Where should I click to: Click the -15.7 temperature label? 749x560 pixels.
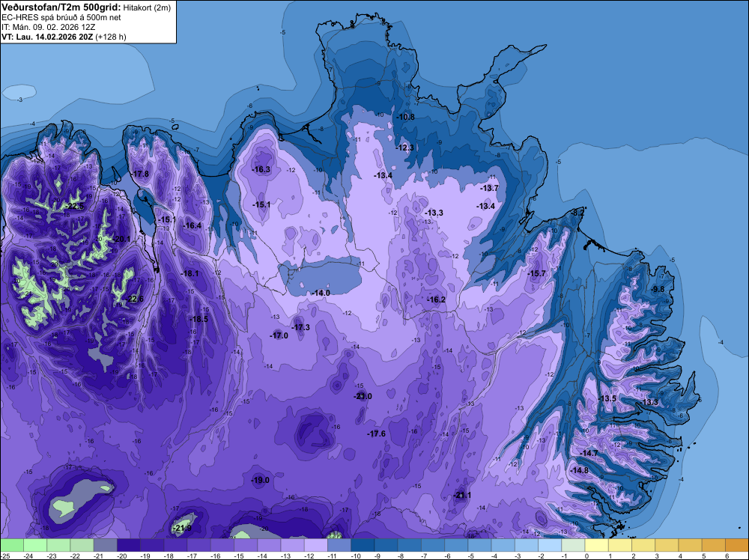point(536,273)
